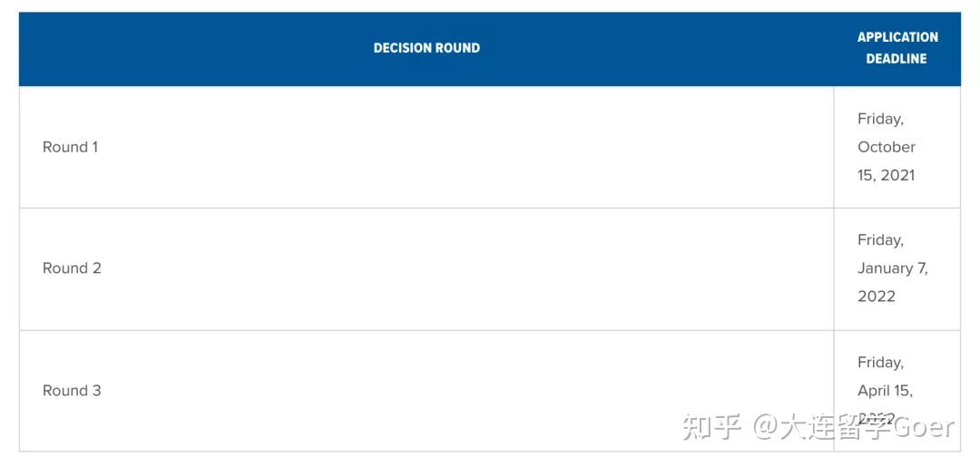980x467 pixels.
Task: Click the DECISION ROUND column header
Action: (426, 48)
